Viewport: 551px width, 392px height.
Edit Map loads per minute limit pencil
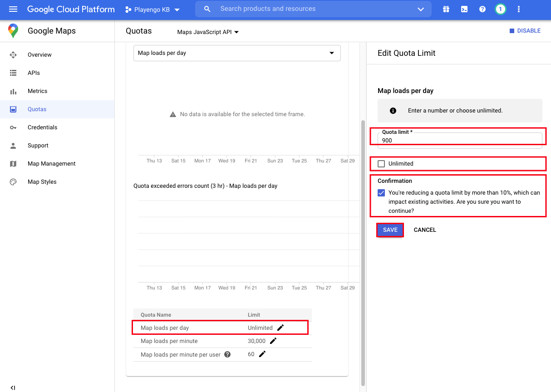pos(273,341)
